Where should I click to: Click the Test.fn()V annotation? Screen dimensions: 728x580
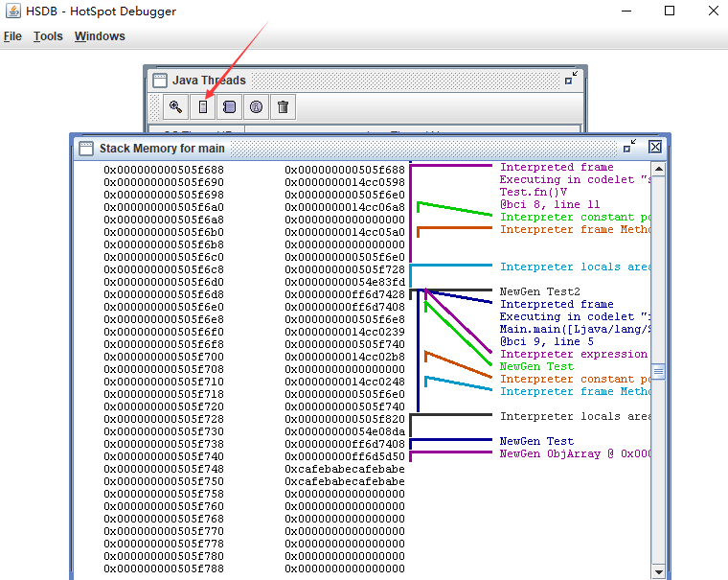tap(534, 192)
